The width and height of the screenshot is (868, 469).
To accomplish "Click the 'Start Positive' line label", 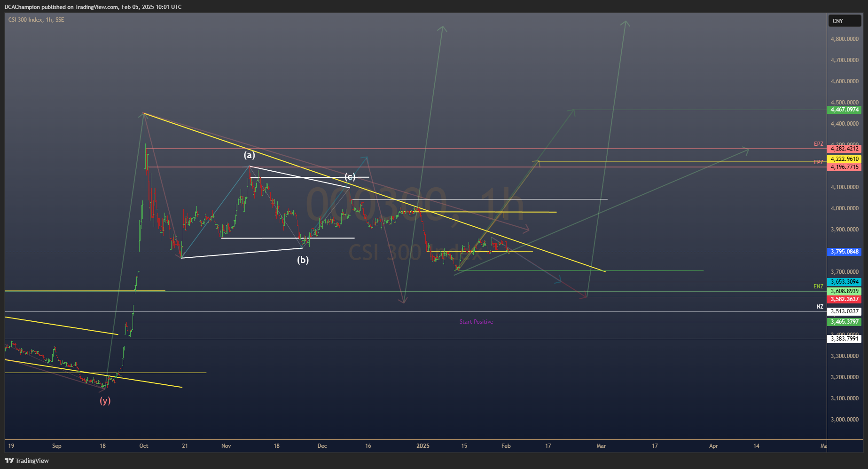I will coord(476,322).
